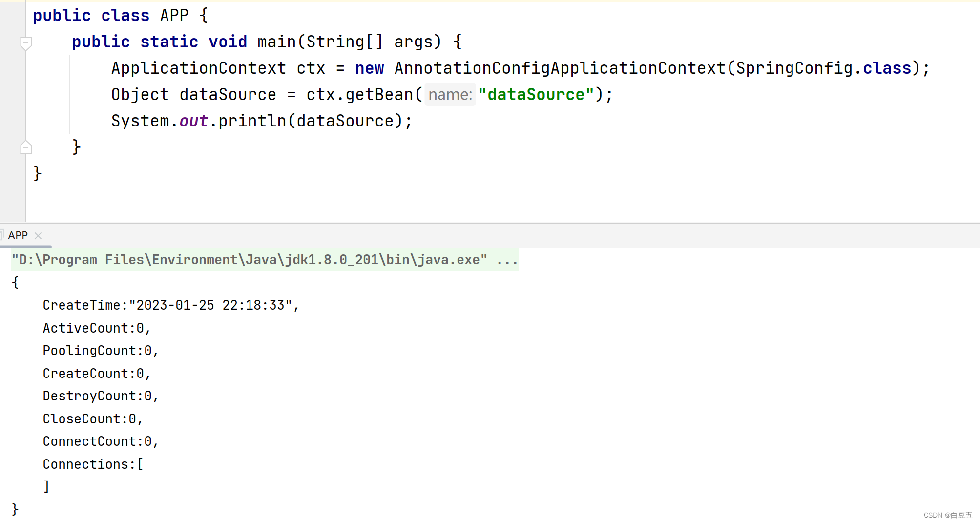Click the Connections:[ console line
The width and height of the screenshot is (980, 523).
point(93,464)
